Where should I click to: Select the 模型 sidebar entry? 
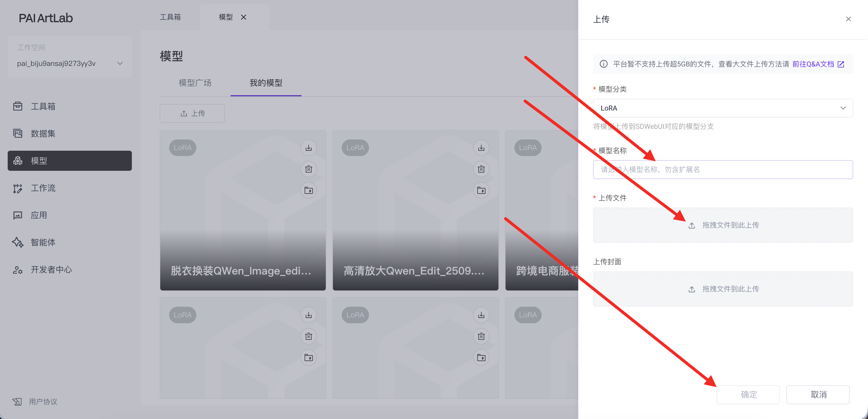tap(69, 161)
